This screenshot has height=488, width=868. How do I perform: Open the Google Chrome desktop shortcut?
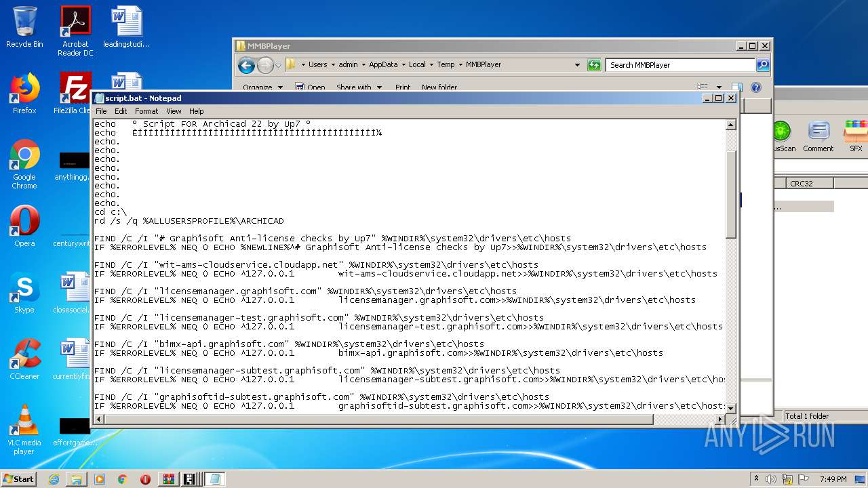click(x=24, y=165)
